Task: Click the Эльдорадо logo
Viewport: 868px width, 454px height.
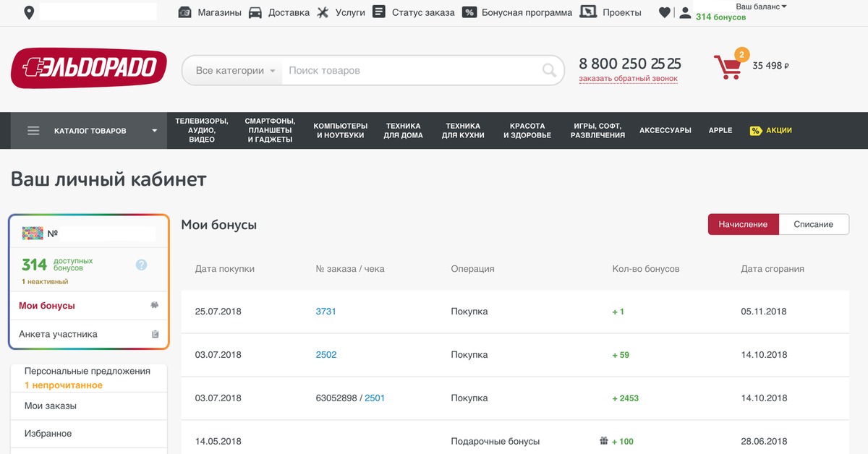Action: pos(89,69)
